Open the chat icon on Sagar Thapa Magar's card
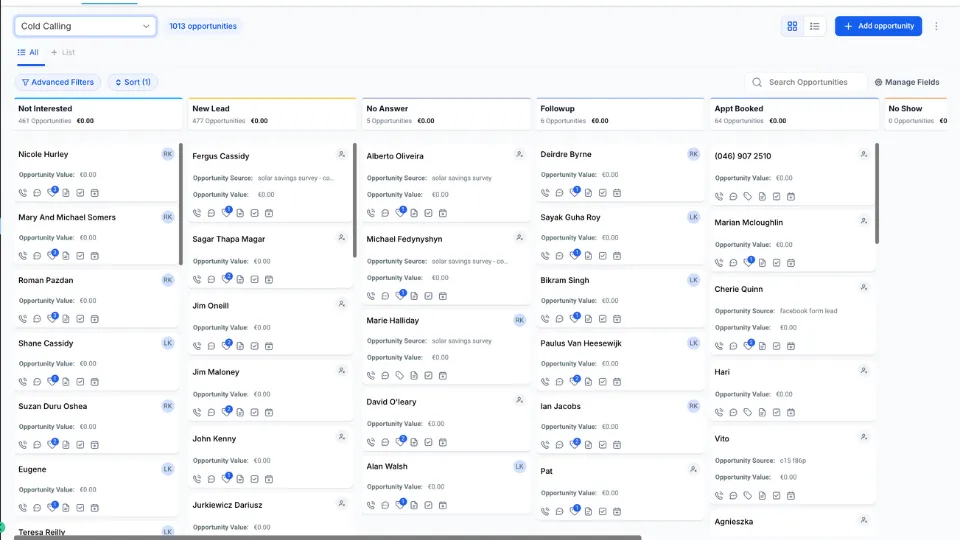This screenshot has width=960, height=540. 211,280
